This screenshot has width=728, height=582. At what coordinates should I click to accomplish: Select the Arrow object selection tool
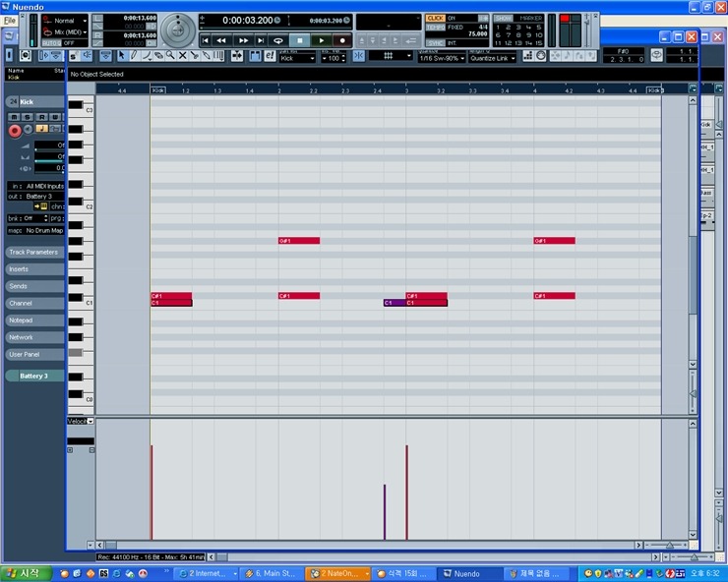(121, 56)
